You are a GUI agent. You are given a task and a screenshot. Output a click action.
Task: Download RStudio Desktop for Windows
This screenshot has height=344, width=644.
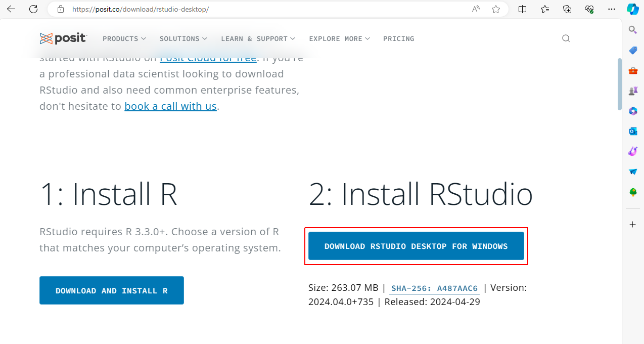(x=416, y=246)
